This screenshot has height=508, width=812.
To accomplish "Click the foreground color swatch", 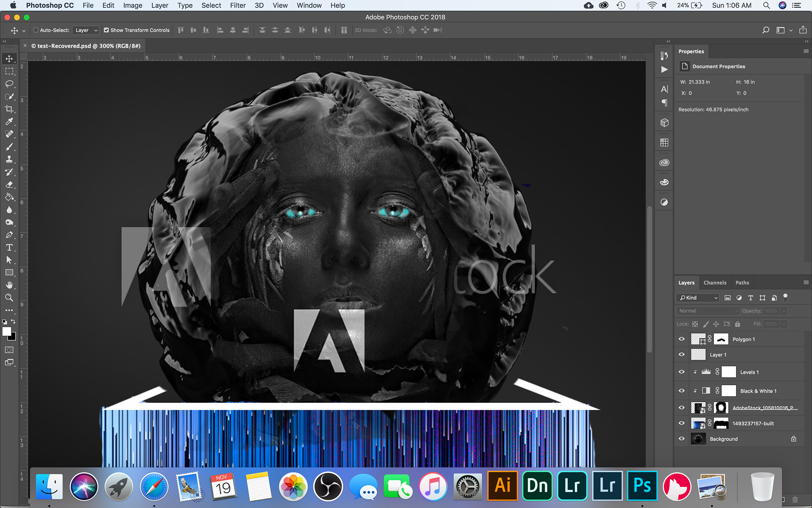I will (6, 332).
